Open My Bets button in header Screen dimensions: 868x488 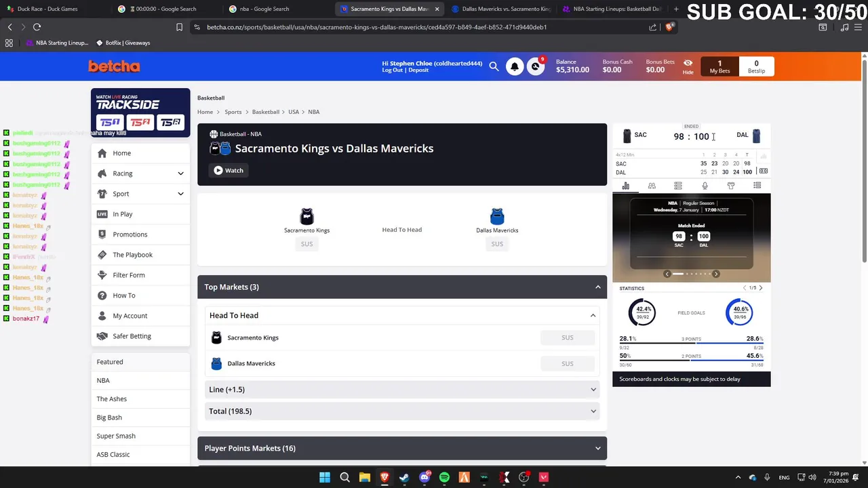pos(719,66)
